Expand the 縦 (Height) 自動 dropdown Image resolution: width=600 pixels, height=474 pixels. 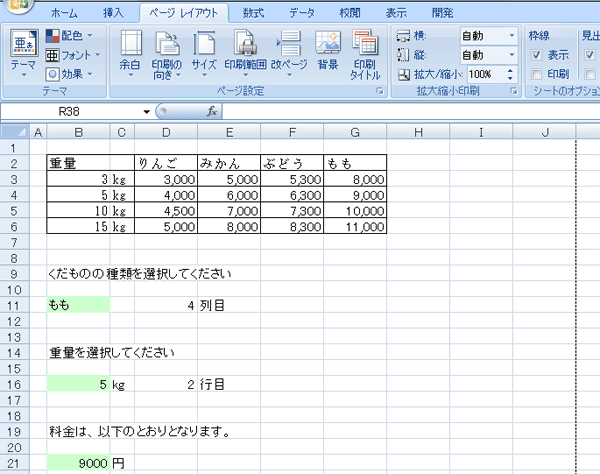(512, 55)
